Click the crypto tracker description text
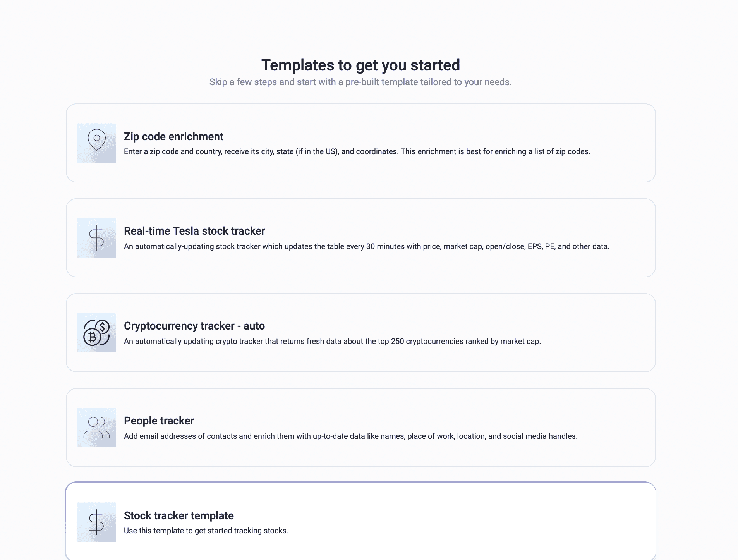The image size is (738, 560). tap(332, 341)
